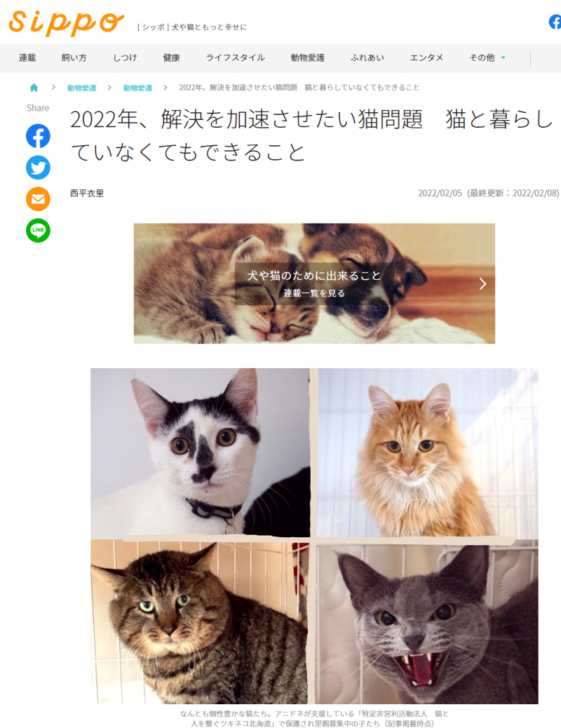
Task: Share article on Facebook via sidebar icon
Action: pos(38,136)
